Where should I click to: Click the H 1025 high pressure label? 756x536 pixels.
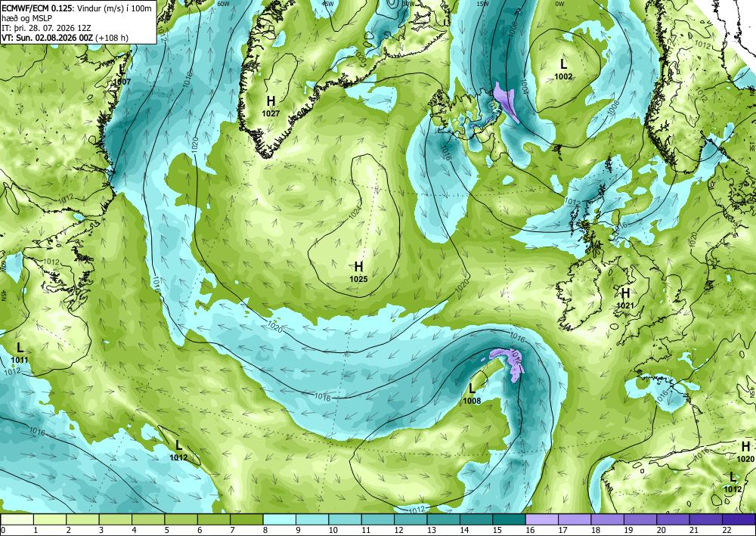click(x=358, y=272)
